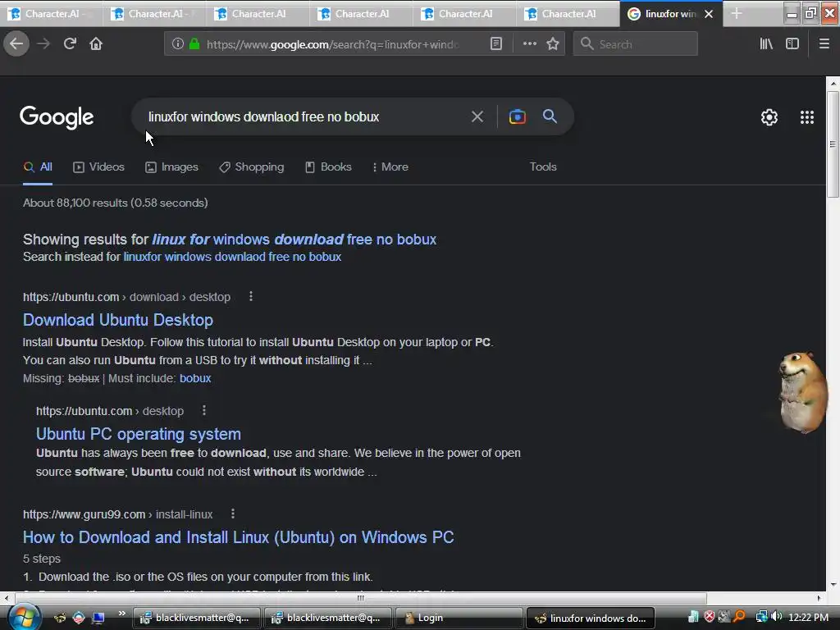Switch to the sixth Character.AI tab

[568, 14]
